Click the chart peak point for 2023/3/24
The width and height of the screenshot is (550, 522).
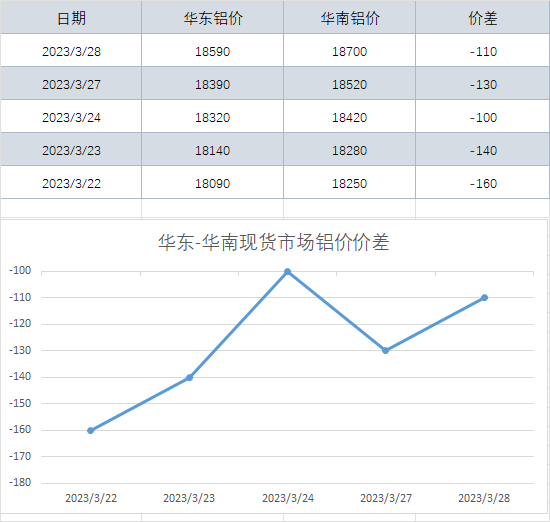[x=288, y=272]
